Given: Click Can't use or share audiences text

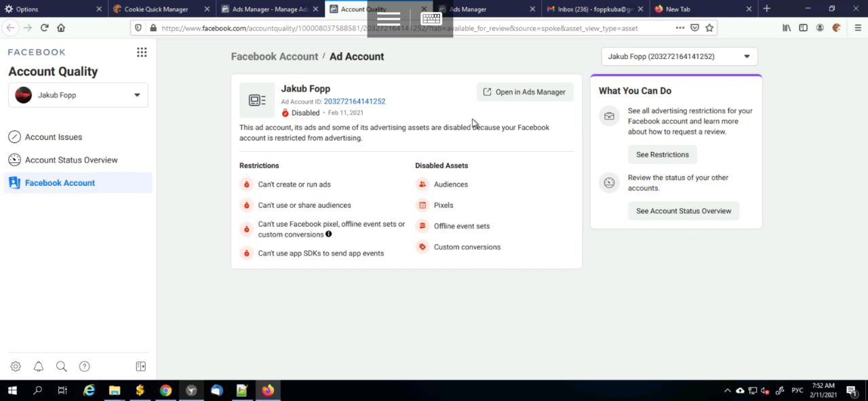Looking at the screenshot, I should [304, 205].
